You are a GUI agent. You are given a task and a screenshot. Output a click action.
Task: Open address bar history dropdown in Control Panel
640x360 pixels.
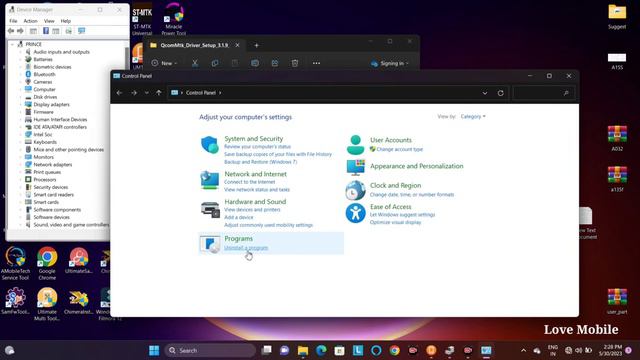[x=484, y=93]
